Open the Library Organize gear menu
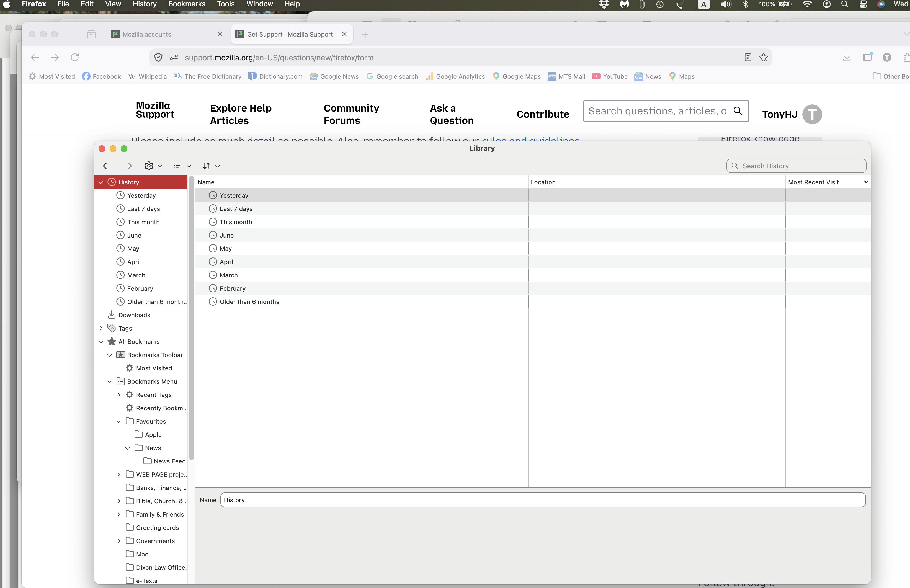 153,166
